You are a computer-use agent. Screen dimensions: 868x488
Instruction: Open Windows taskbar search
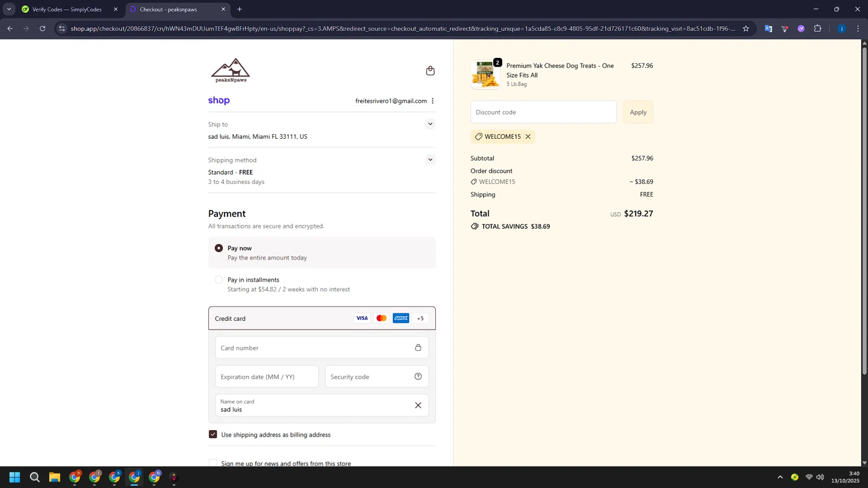(x=35, y=477)
